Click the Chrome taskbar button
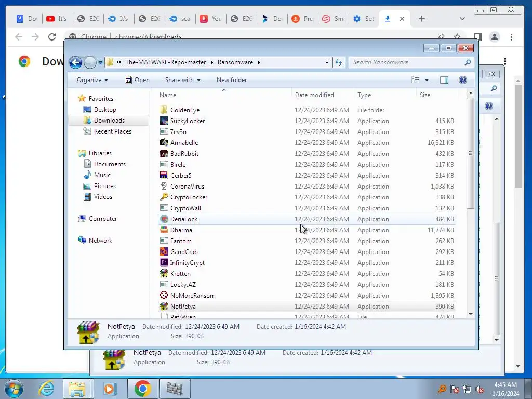This screenshot has width=532, height=399. [143, 389]
